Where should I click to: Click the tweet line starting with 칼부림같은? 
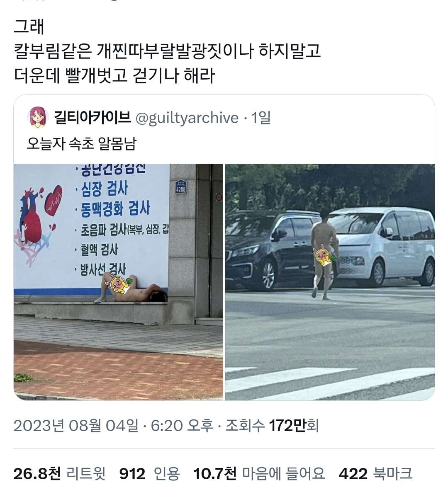(167, 51)
